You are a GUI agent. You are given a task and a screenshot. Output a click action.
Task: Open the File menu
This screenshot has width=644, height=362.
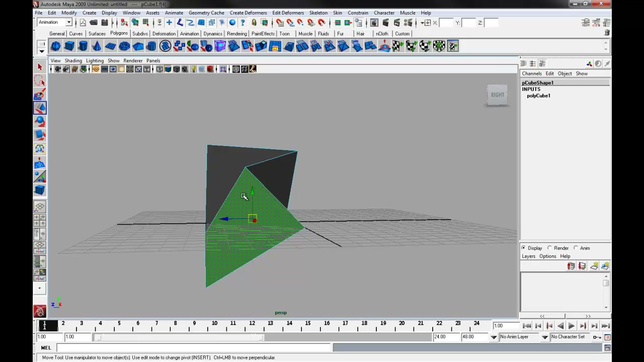pyautogui.click(x=38, y=13)
